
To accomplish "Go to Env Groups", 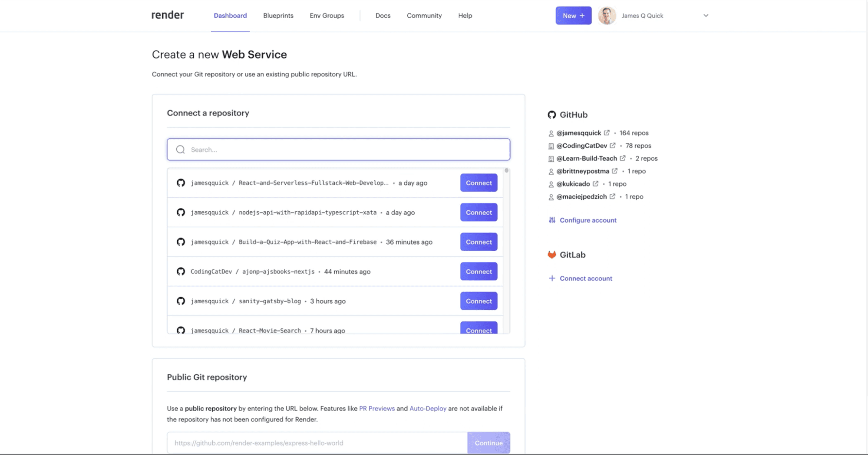I will 327,16.
